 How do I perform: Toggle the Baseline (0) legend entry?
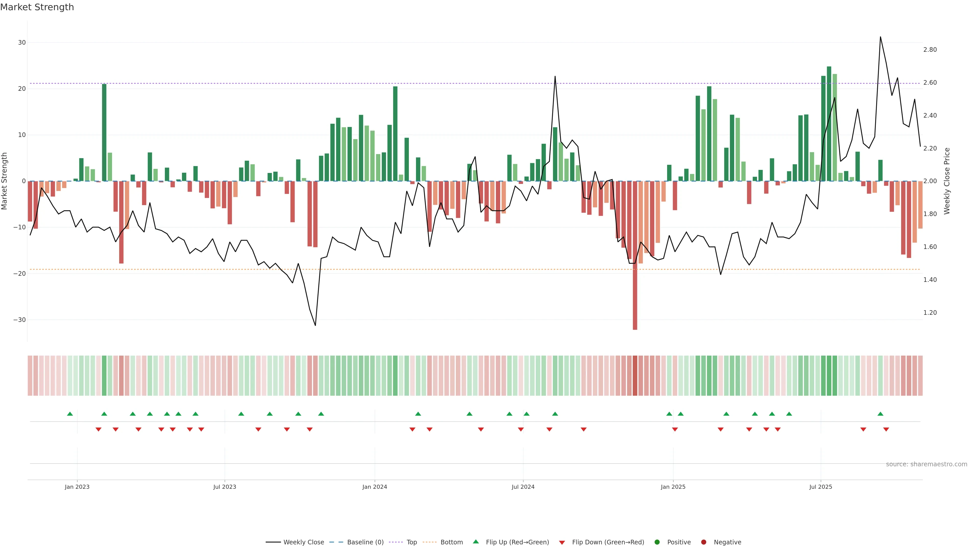[x=365, y=542]
